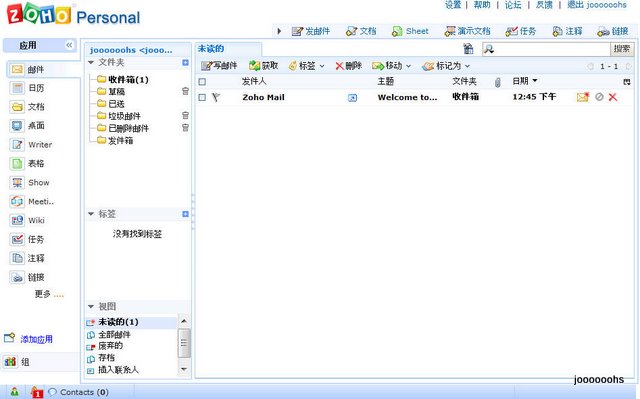
Task: Click the icon left of the search box
Action: coord(469,49)
